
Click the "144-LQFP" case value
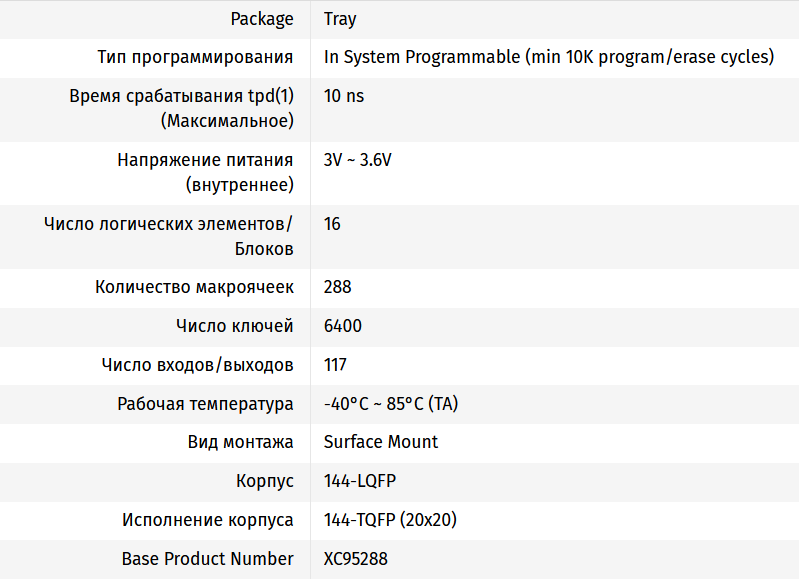click(x=360, y=481)
